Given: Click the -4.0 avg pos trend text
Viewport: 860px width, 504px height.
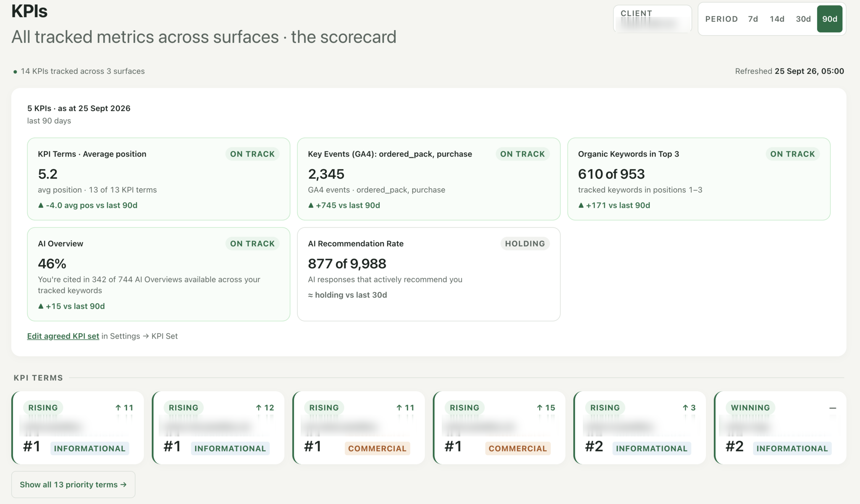Looking at the screenshot, I should click(x=88, y=205).
